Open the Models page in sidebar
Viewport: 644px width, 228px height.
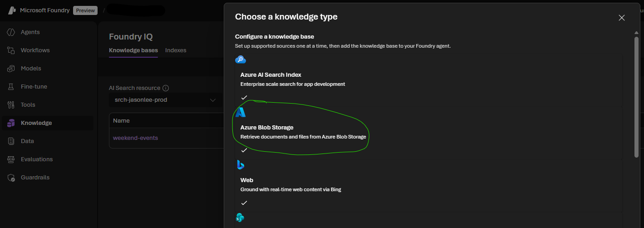point(48,69)
